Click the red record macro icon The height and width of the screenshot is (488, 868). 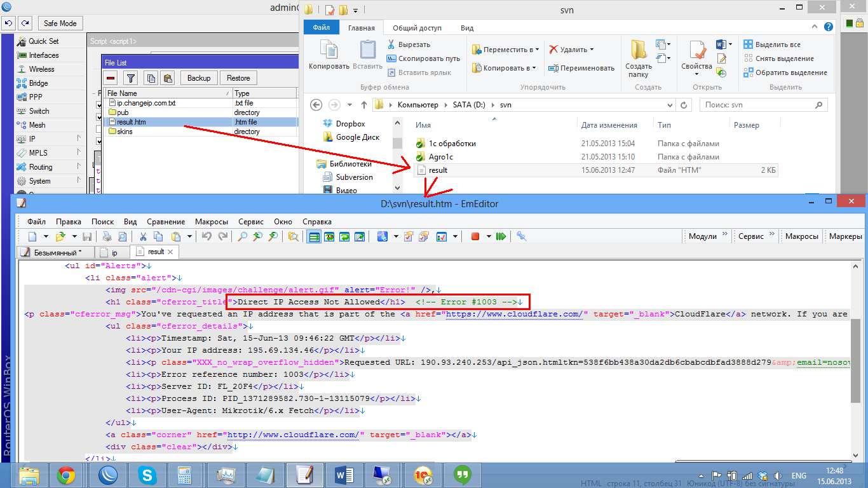475,236
